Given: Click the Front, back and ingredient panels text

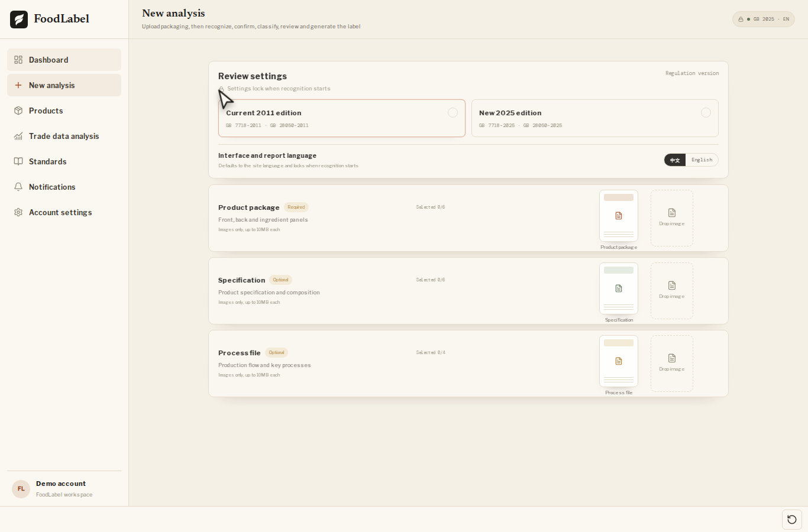Looking at the screenshot, I should click(x=263, y=220).
